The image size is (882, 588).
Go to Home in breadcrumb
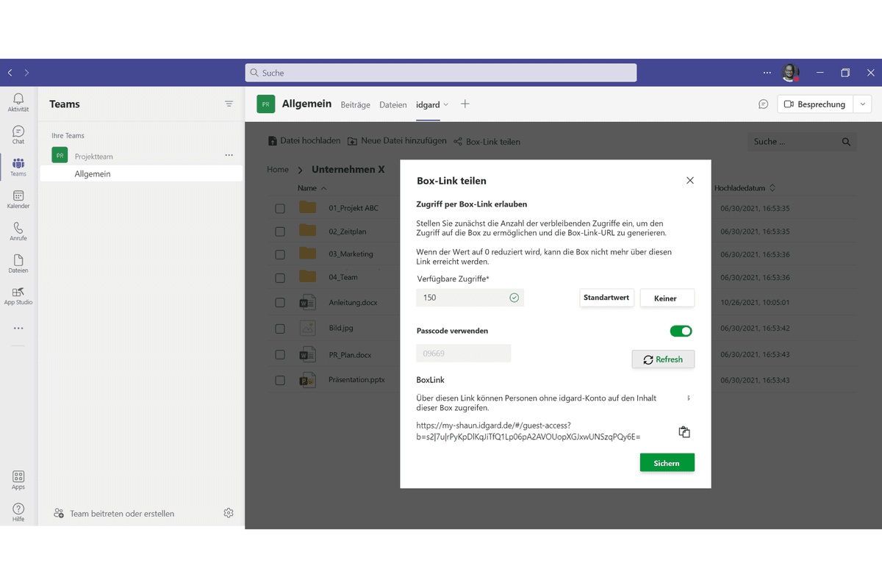[x=278, y=170]
